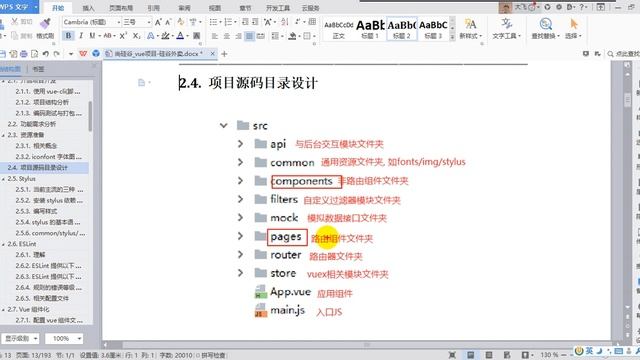Viewport: 640px width, 360px height.
Task: Toggle Underline formatting
Action: (92, 36)
